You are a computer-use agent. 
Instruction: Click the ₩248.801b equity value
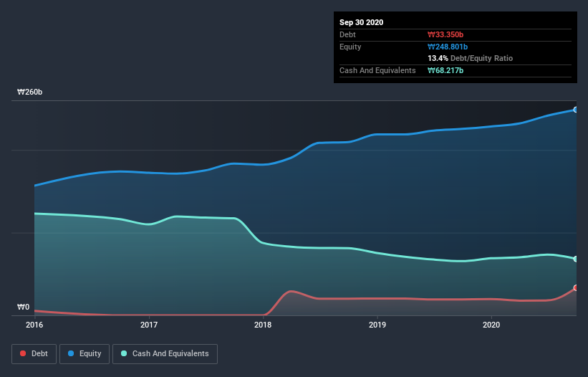pos(448,47)
